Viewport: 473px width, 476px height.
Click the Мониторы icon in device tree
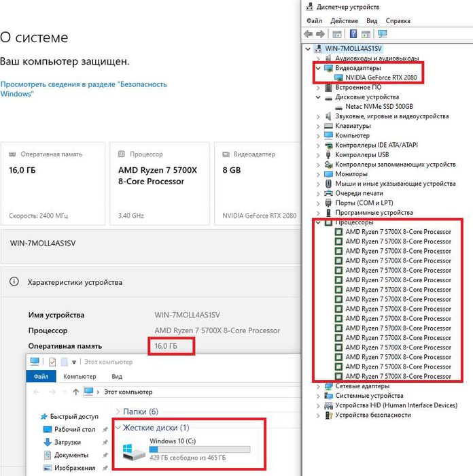(328, 174)
